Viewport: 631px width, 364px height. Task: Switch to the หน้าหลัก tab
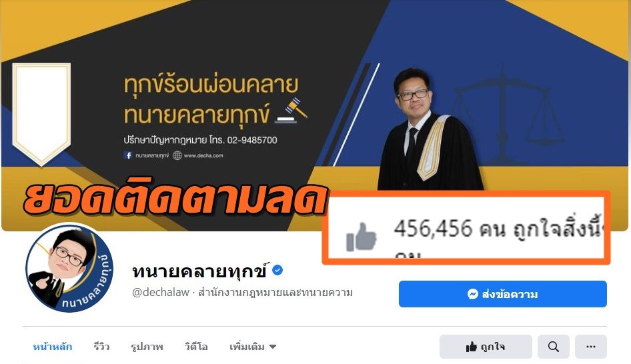pos(53,347)
